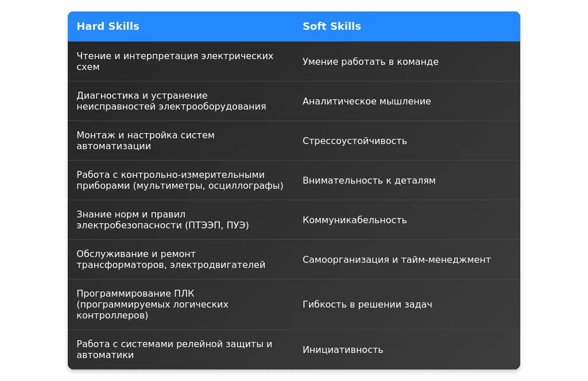
Task: Click the Hard Skills column header
Action: point(108,26)
